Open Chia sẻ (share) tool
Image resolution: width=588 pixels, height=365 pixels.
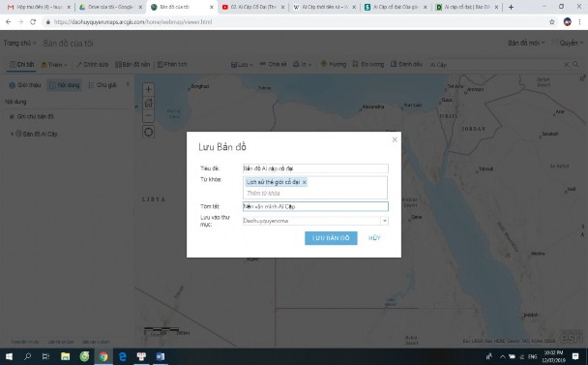(x=273, y=64)
